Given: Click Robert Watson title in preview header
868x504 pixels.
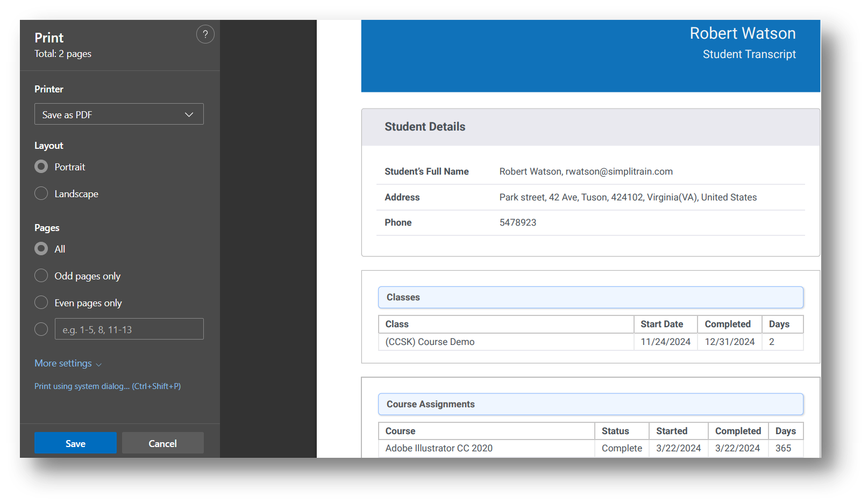Looking at the screenshot, I should pyautogui.click(x=742, y=33).
